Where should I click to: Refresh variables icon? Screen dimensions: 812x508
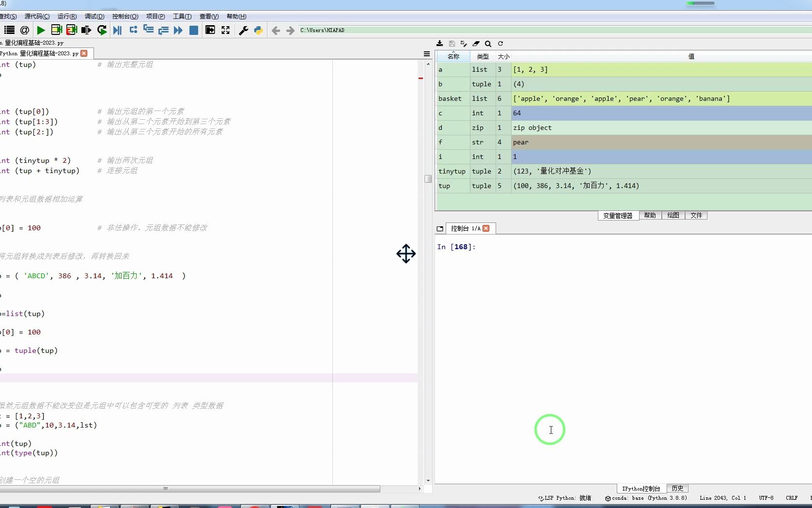tap(500, 44)
